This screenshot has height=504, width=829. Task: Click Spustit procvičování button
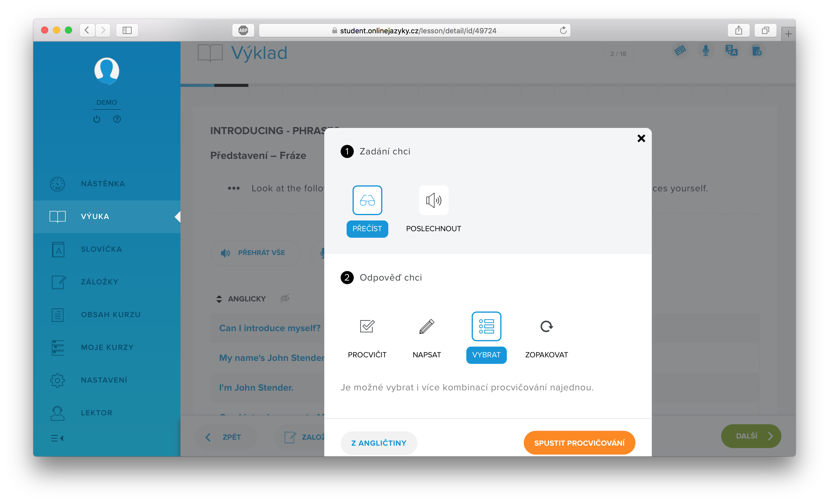[579, 443]
